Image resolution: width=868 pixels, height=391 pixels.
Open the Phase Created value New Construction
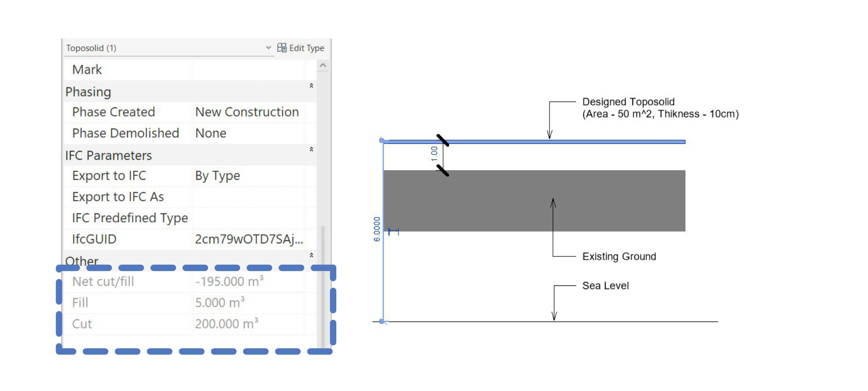click(x=247, y=112)
